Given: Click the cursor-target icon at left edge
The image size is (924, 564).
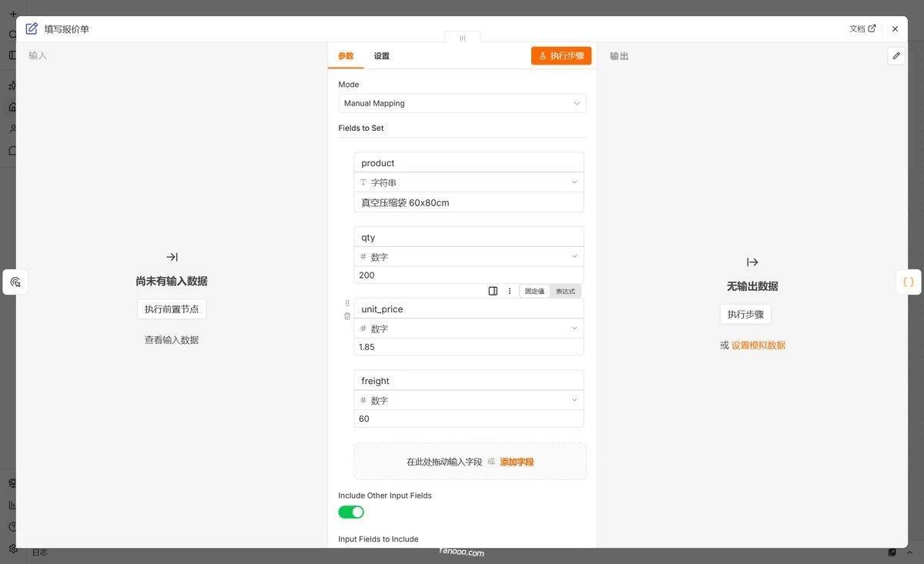Looking at the screenshot, I should 15,282.
